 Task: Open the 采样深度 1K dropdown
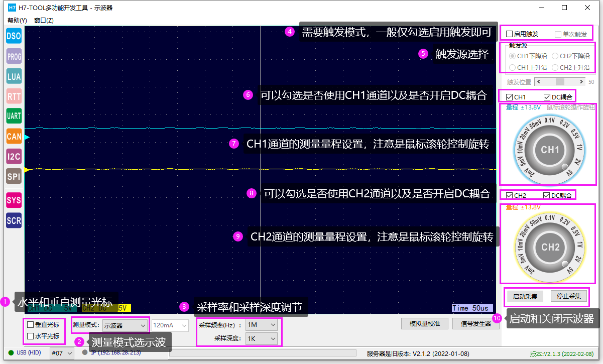262,338
